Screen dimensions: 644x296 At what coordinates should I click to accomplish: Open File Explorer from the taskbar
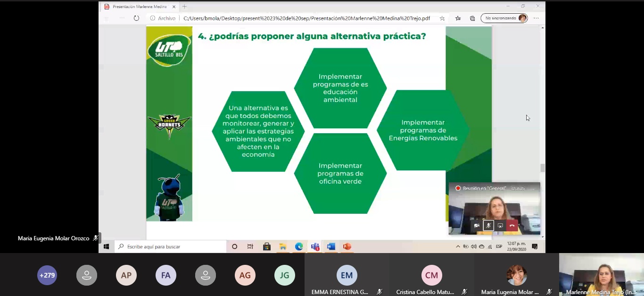(283, 246)
